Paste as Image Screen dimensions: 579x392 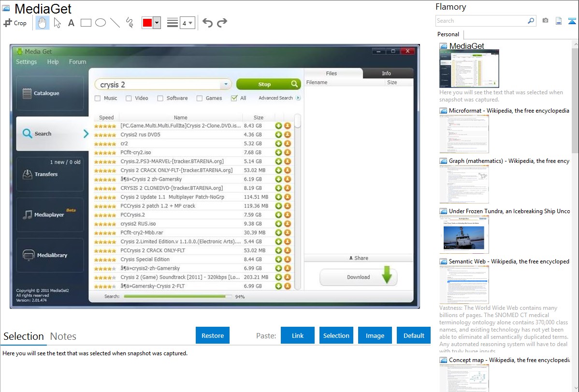375,335
